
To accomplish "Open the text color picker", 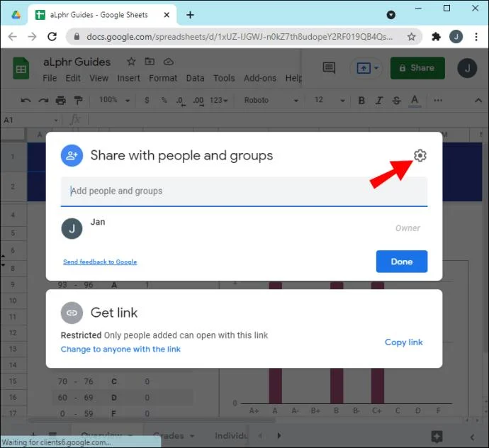I will pyautogui.click(x=415, y=101).
